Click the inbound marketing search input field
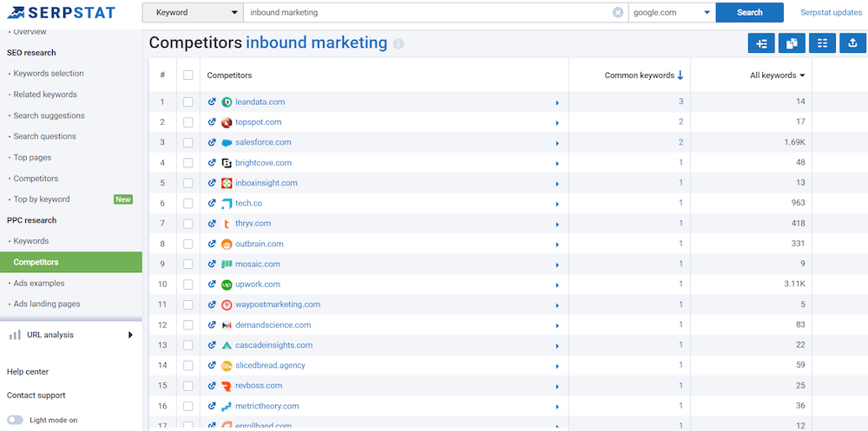 (425, 13)
